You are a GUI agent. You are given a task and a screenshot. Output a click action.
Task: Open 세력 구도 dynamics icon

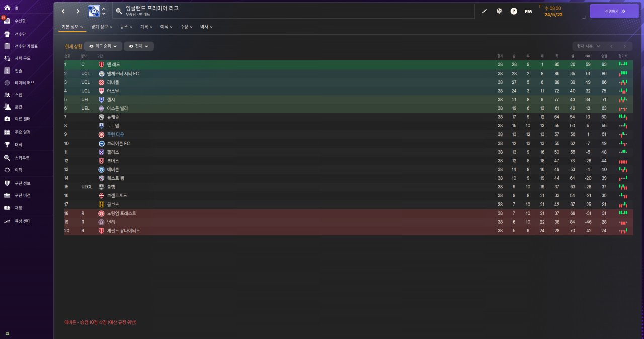7,58
